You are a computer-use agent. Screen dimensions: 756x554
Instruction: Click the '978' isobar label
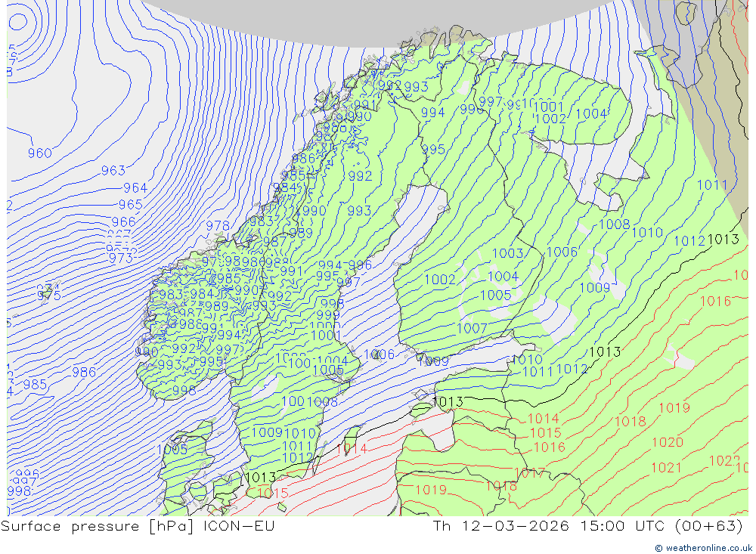point(218,226)
